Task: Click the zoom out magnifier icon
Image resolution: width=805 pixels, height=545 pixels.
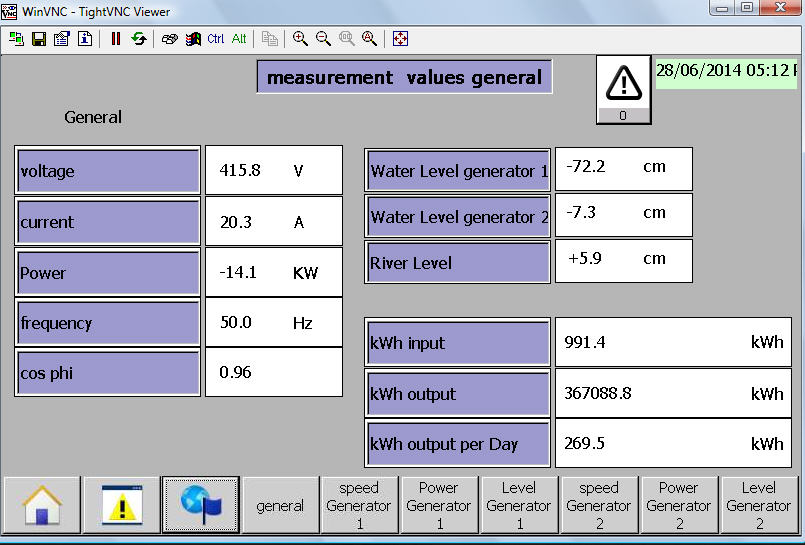Action: point(323,39)
